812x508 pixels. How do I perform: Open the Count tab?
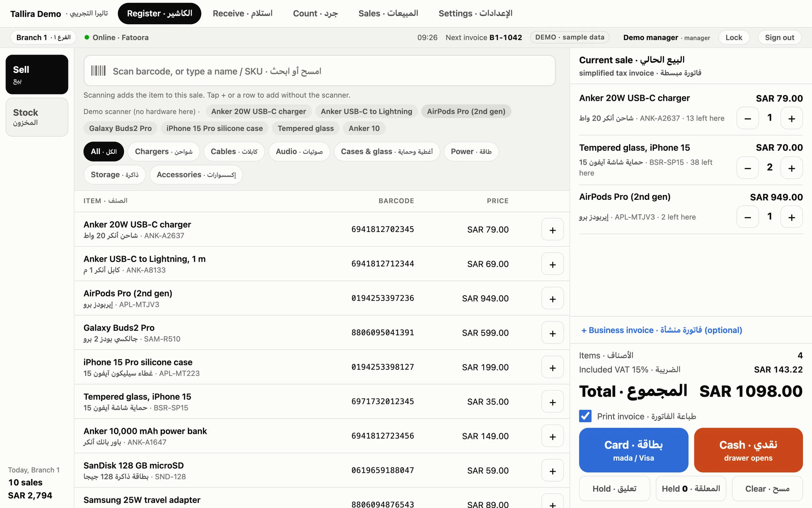click(315, 14)
